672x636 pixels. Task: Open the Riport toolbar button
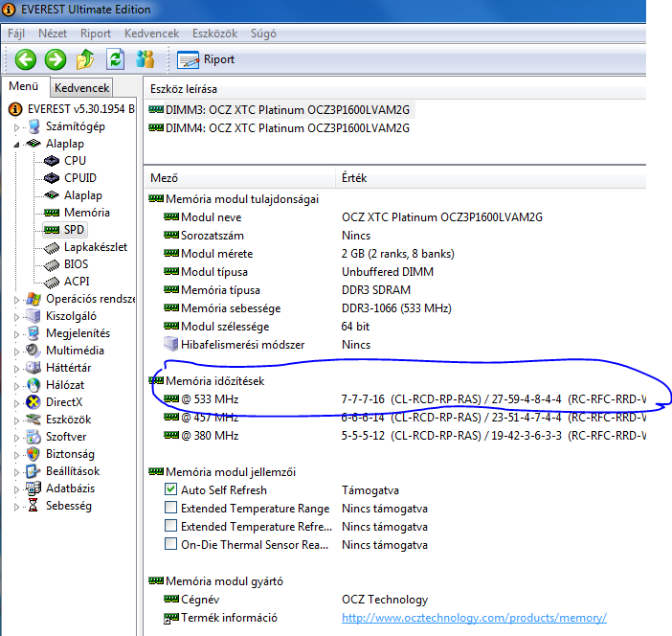[206, 59]
